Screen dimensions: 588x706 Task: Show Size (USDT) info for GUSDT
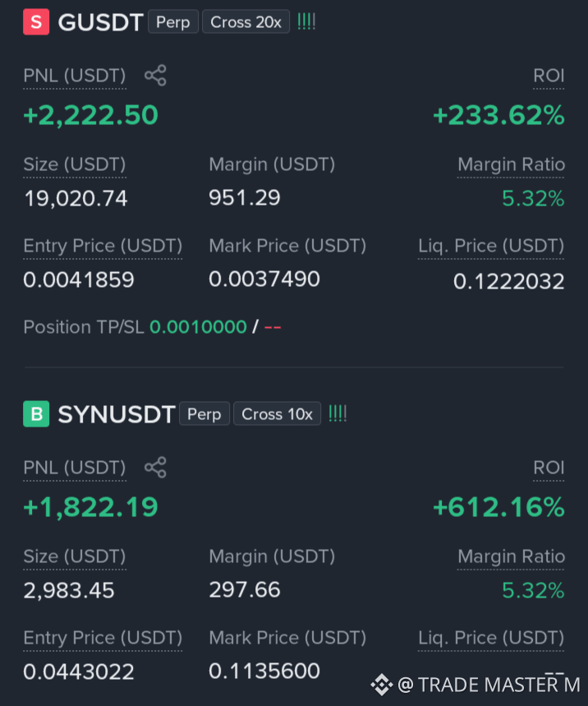pyautogui.click(x=75, y=165)
